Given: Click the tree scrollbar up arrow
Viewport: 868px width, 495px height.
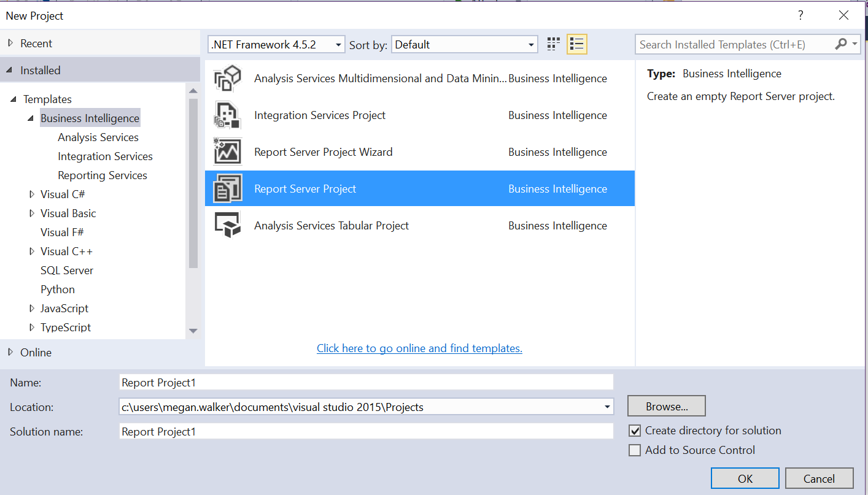Looking at the screenshot, I should (193, 91).
